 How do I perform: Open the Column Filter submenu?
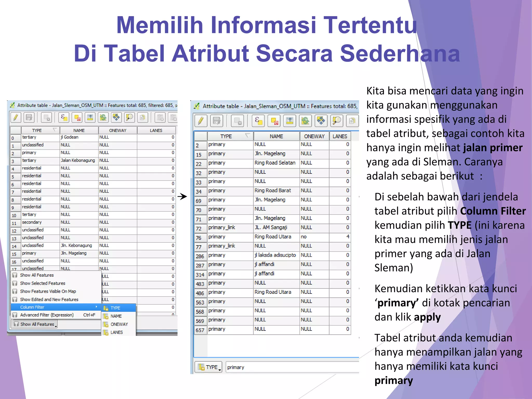56,307
